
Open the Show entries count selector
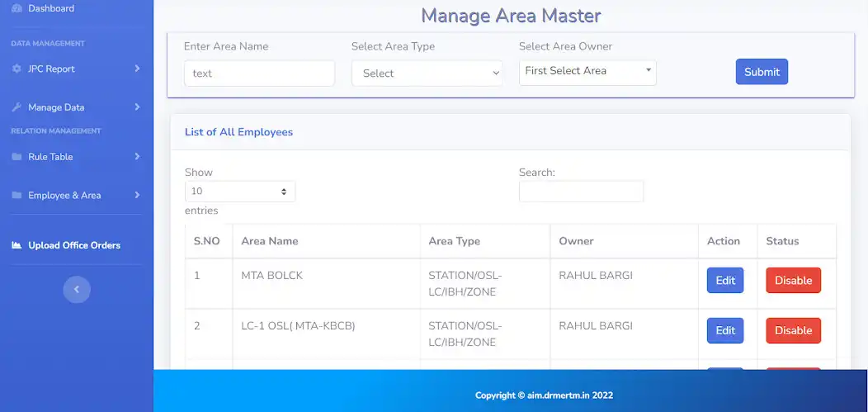click(239, 192)
